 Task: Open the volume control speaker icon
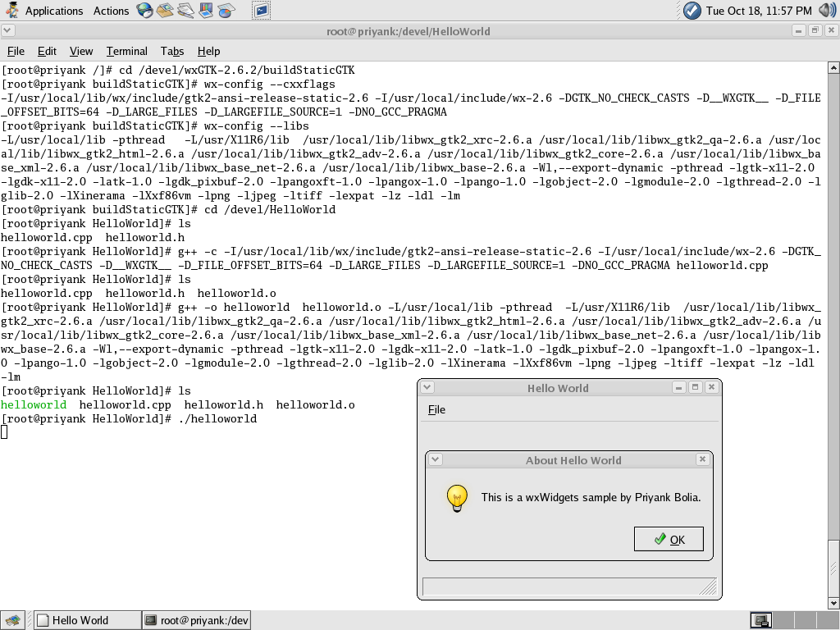[x=827, y=10]
